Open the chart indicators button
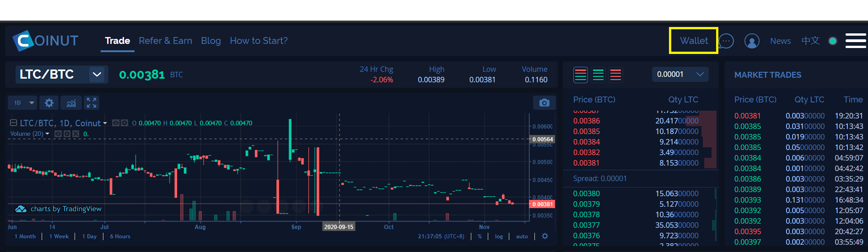 point(71,103)
